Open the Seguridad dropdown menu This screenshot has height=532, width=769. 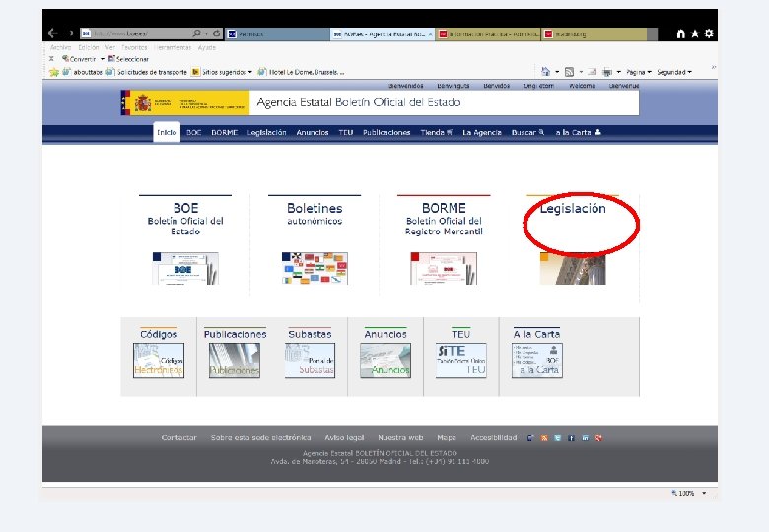click(674, 72)
